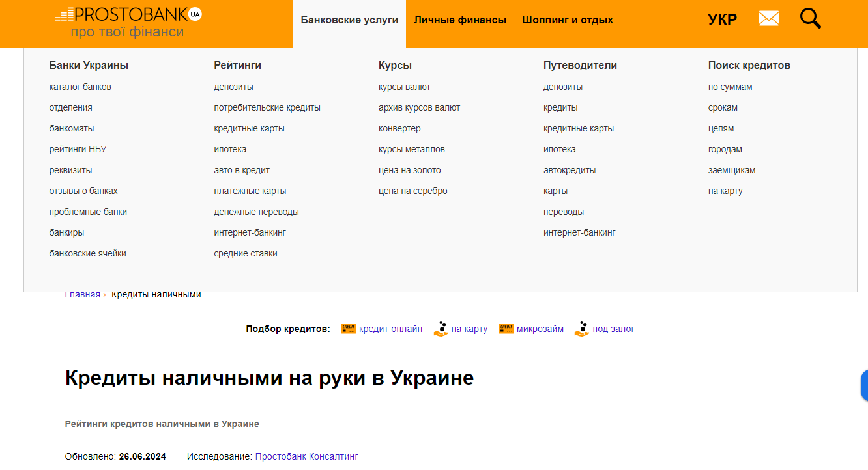Open каталог банков link
Screen dimensions: 868x470
pyautogui.click(x=80, y=87)
